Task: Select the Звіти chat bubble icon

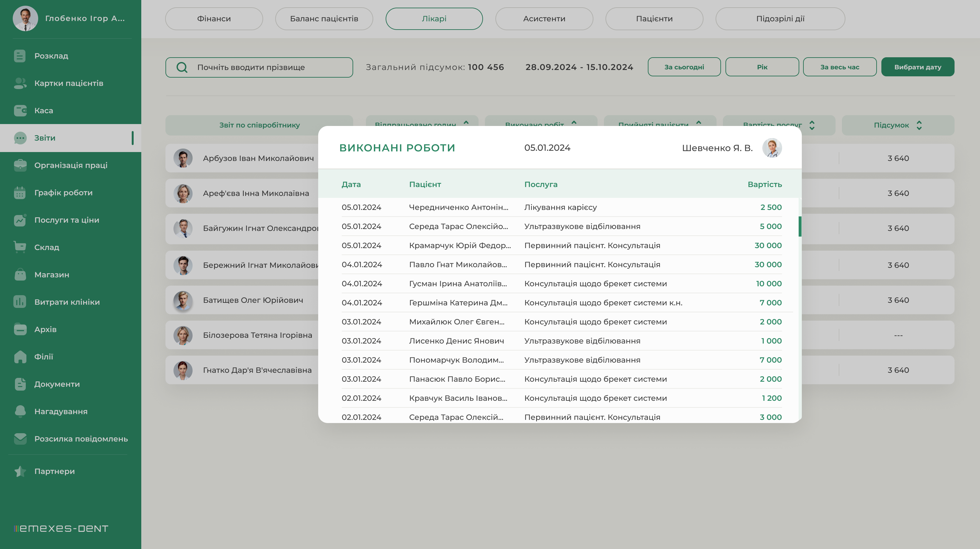Action: pyautogui.click(x=20, y=138)
